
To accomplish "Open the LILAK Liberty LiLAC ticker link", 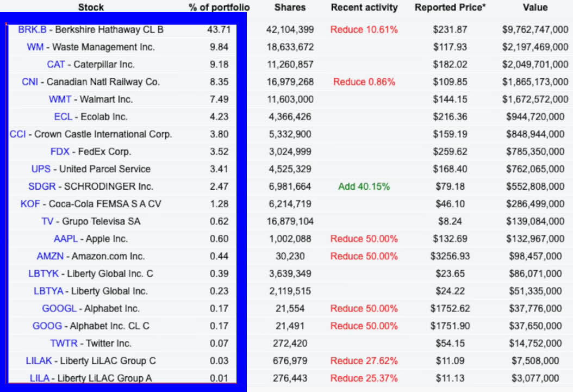I will [x=38, y=360].
